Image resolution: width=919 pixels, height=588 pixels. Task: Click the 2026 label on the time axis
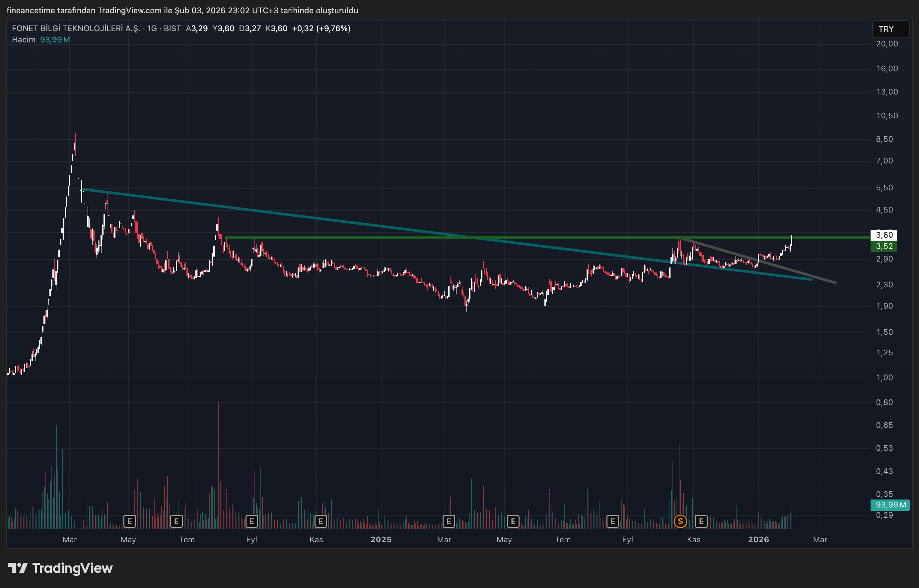click(758, 540)
